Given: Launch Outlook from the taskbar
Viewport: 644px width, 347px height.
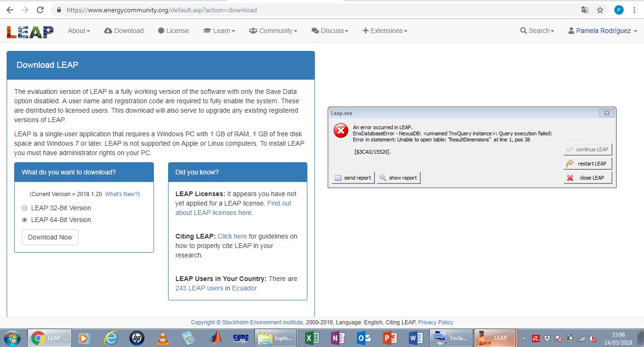Looking at the screenshot, I should [364, 338].
